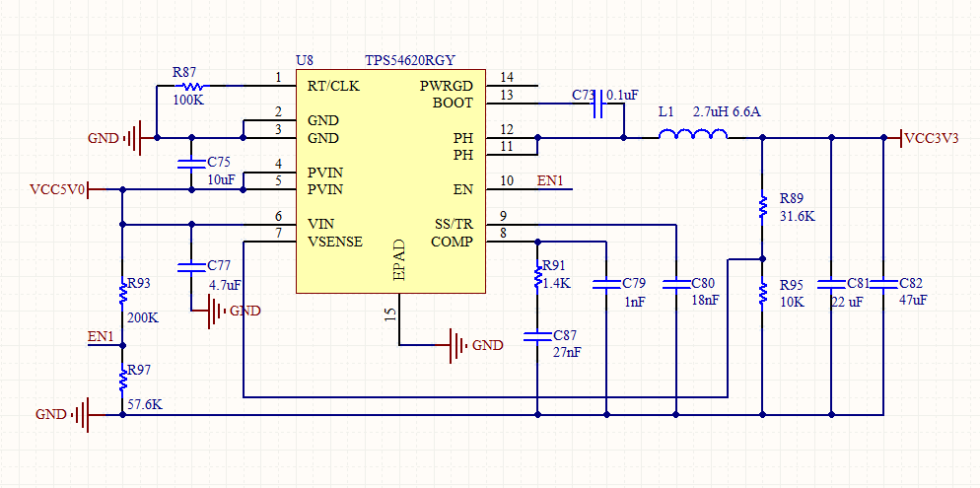980x488 pixels.
Task: Click the COMP pin name
Action: (452, 242)
